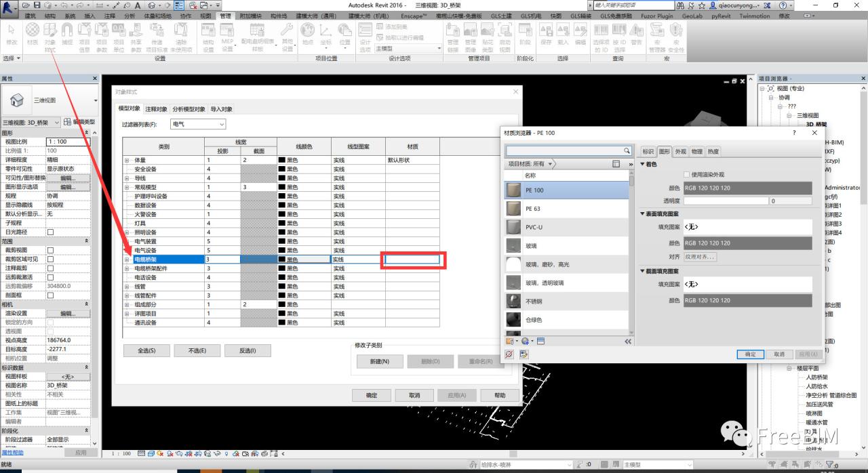Viewport: 868px width, 473px height.
Task: Open the 过滤器列表 dropdown showing 电气
Action: [x=198, y=125]
